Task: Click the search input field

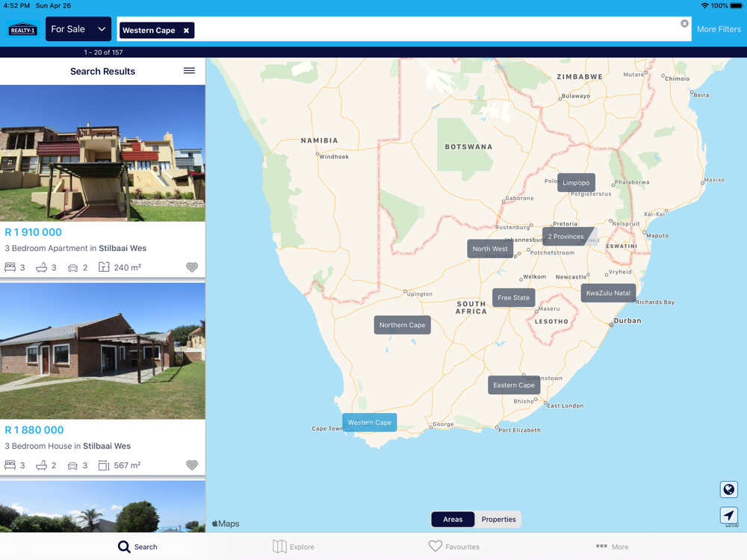Action: [404, 29]
